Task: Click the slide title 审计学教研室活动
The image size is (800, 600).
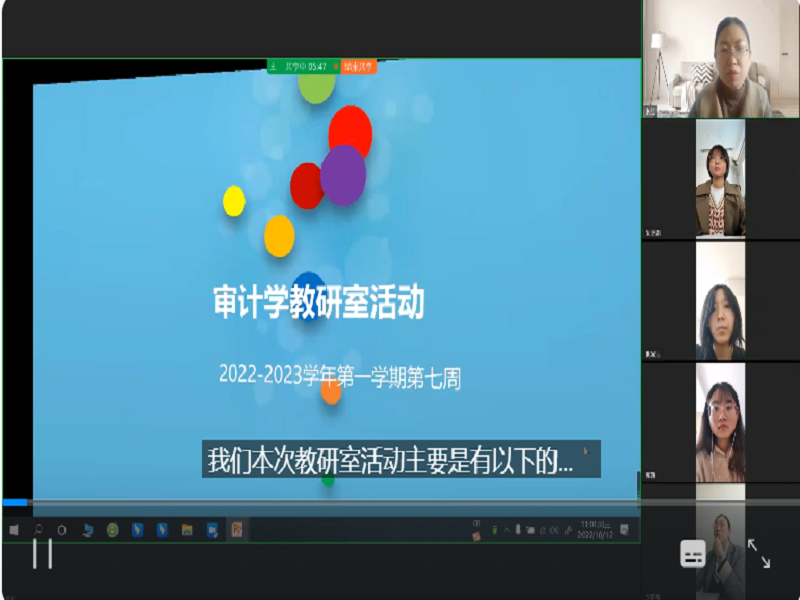Action: click(x=318, y=303)
